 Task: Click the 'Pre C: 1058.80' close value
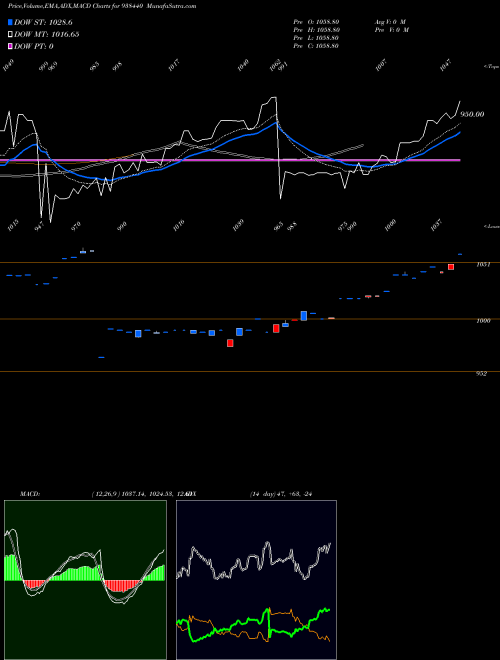(316, 46)
